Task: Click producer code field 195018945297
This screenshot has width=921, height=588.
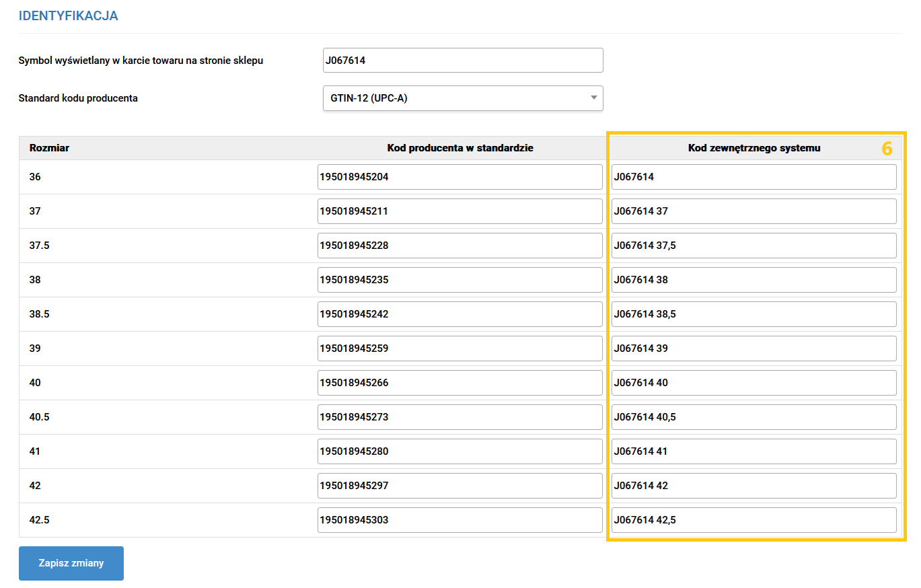Action: [459, 486]
